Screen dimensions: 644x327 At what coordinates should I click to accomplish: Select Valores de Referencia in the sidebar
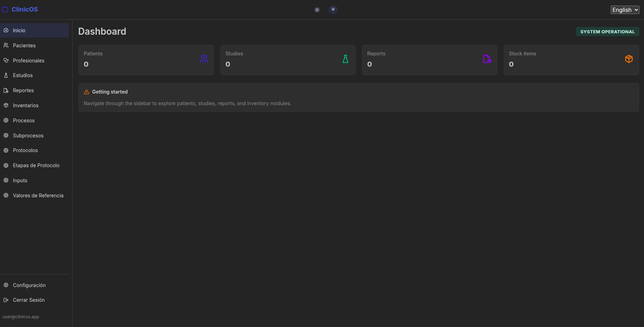click(x=38, y=195)
